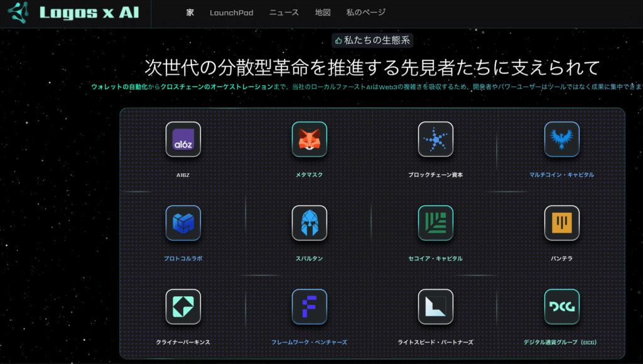Click the メタマスク label

coord(309,174)
